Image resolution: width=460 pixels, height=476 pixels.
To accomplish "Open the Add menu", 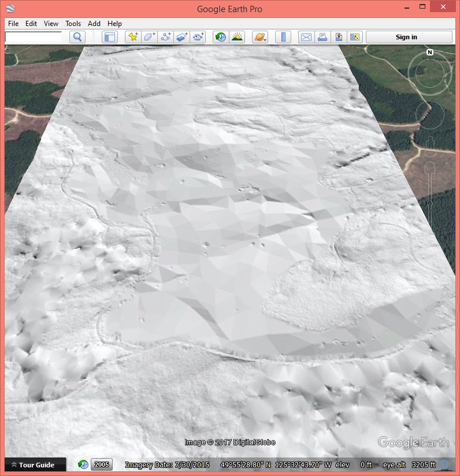I will pyautogui.click(x=94, y=24).
